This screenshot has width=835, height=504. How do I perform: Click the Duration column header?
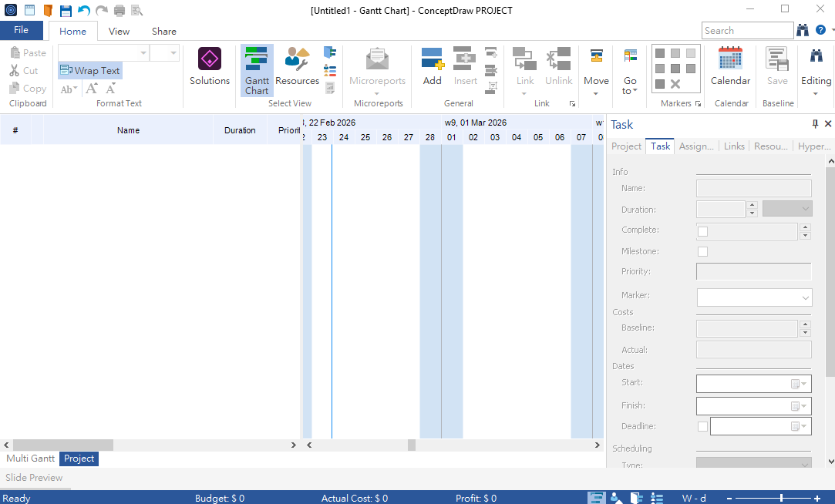(240, 130)
